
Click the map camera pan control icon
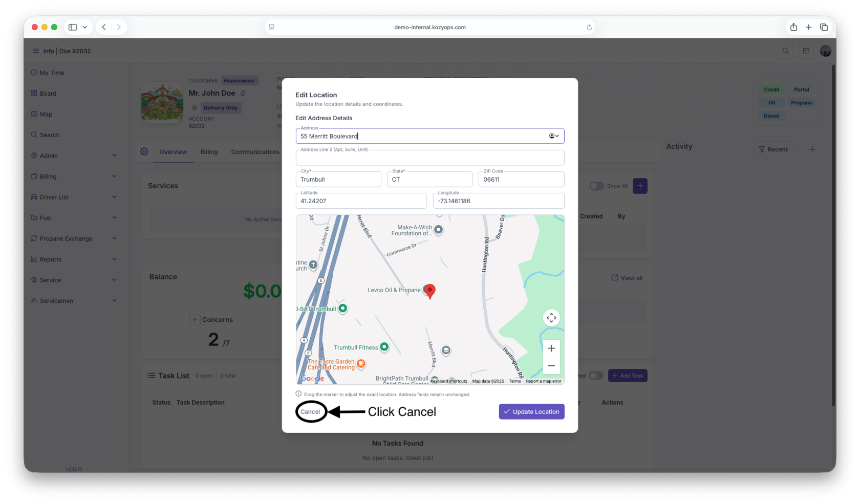tap(551, 318)
